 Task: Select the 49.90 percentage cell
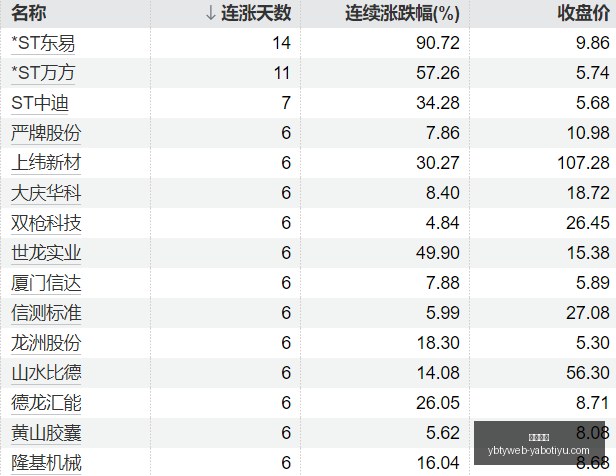[438, 253]
